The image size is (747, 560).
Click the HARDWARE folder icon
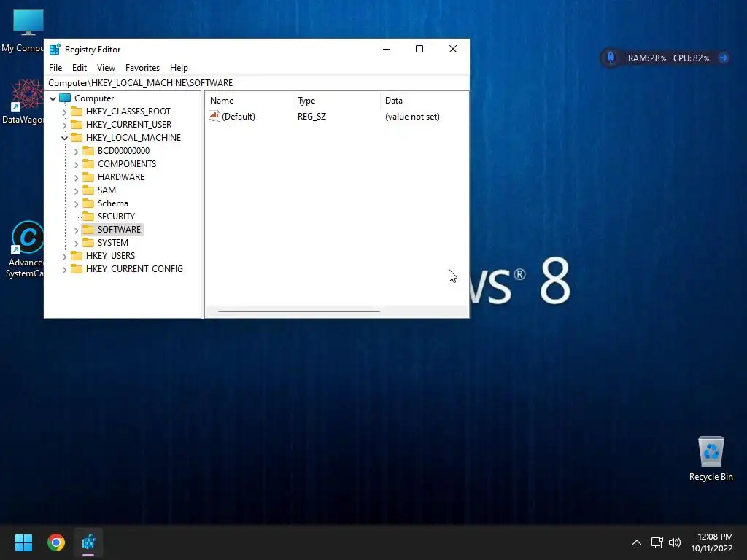pyautogui.click(x=88, y=176)
